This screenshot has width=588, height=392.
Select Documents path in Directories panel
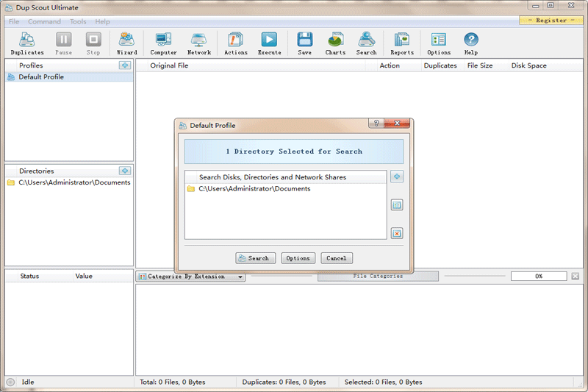point(69,182)
